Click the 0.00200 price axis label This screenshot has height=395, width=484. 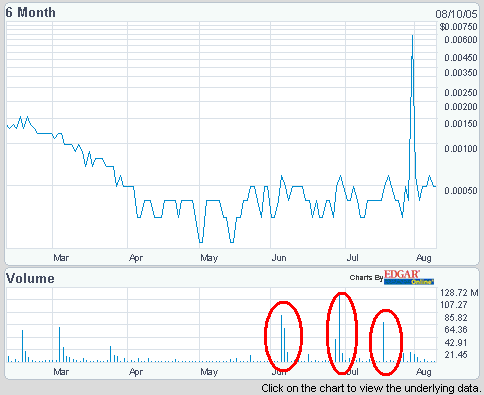(461, 107)
